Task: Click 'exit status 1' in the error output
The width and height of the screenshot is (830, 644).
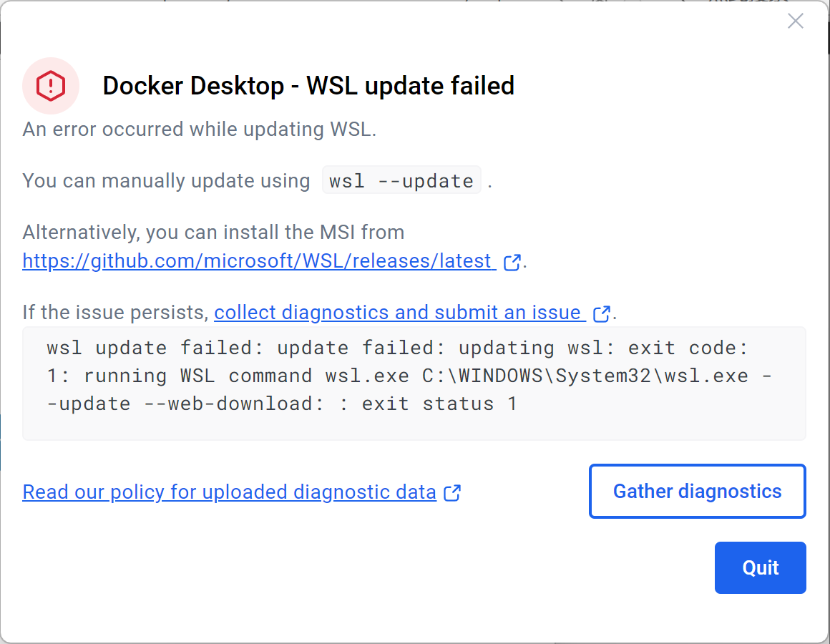Action: [x=439, y=404]
